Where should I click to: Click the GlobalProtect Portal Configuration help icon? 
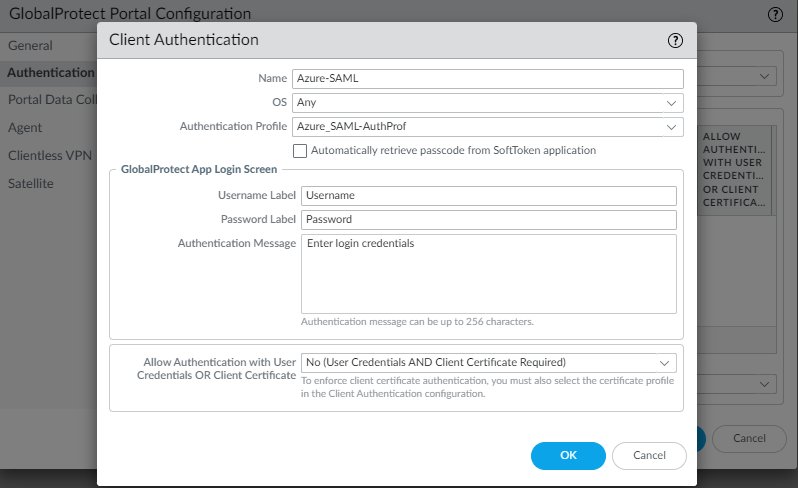(774, 14)
